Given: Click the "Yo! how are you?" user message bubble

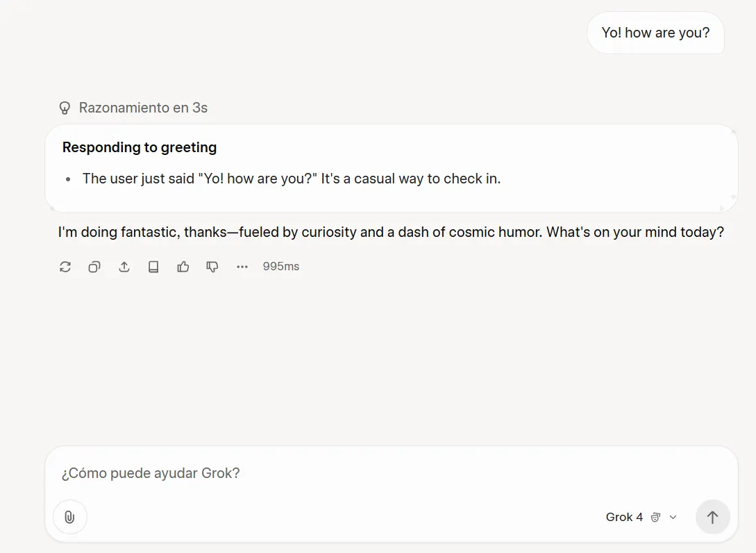Looking at the screenshot, I should [x=655, y=33].
